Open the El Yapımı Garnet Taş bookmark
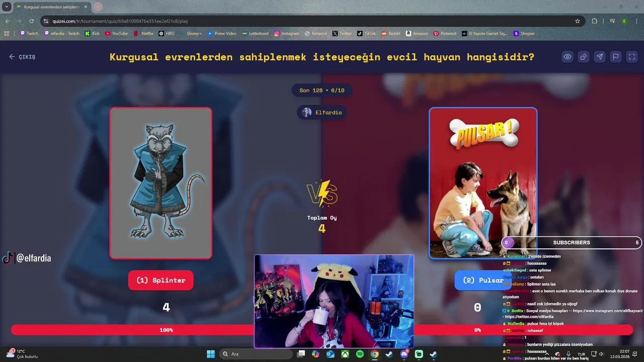This screenshot has height=362, width=644. (485, 34)
